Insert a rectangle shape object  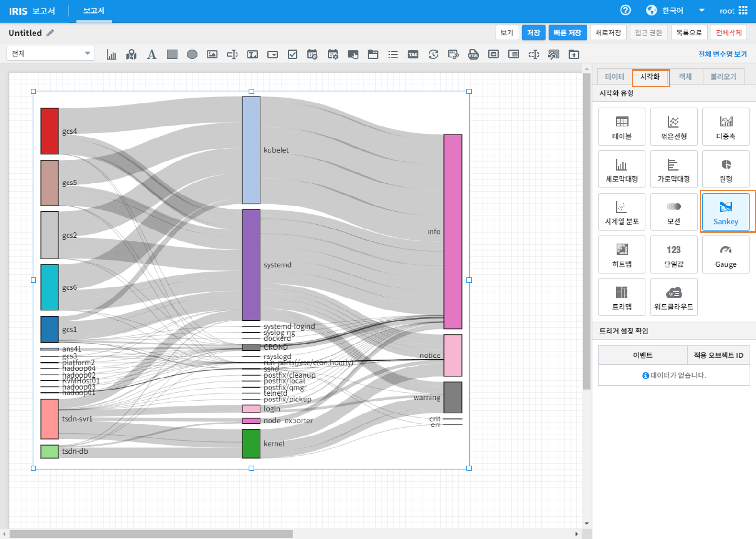(172, 55)
